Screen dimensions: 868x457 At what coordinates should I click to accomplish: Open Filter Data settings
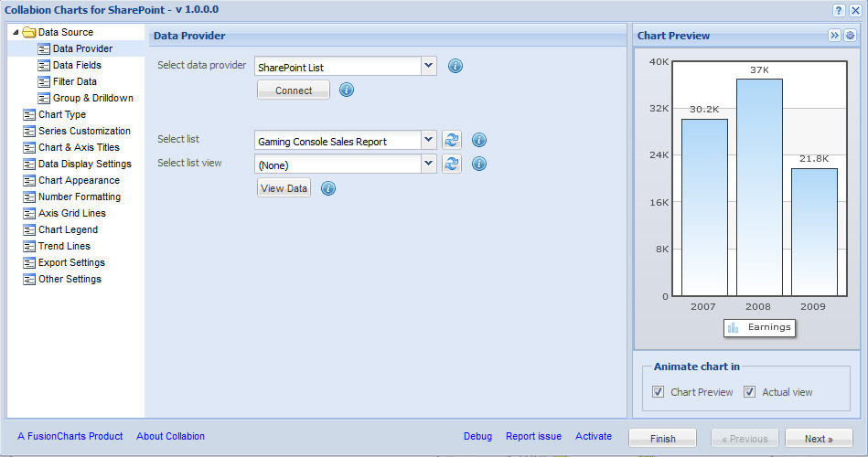74,81
